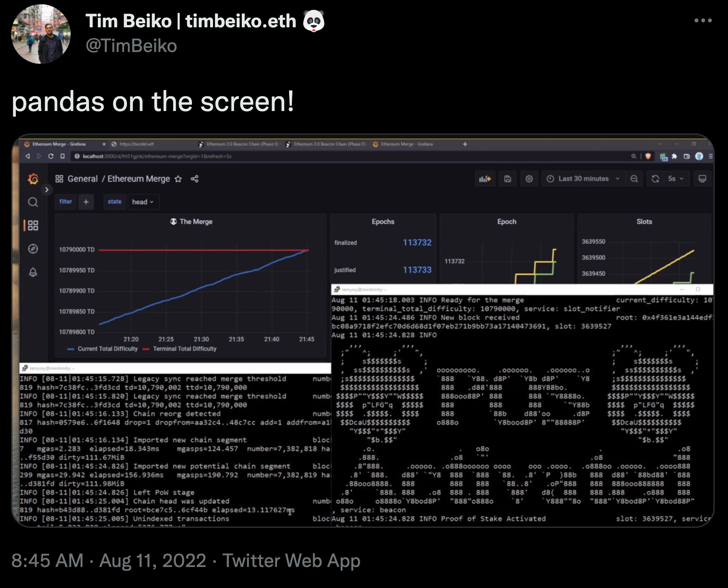Open the Alerting bell icon
This screenshot has height=588, width=728.
[33, 272]
